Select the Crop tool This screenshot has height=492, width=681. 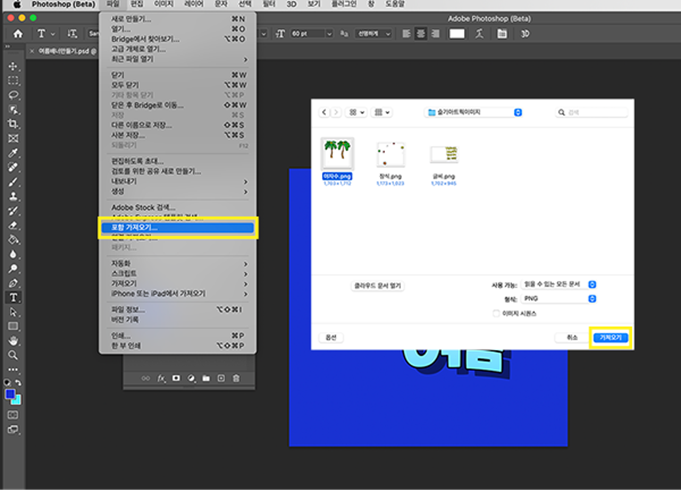[x=13, y=124]
